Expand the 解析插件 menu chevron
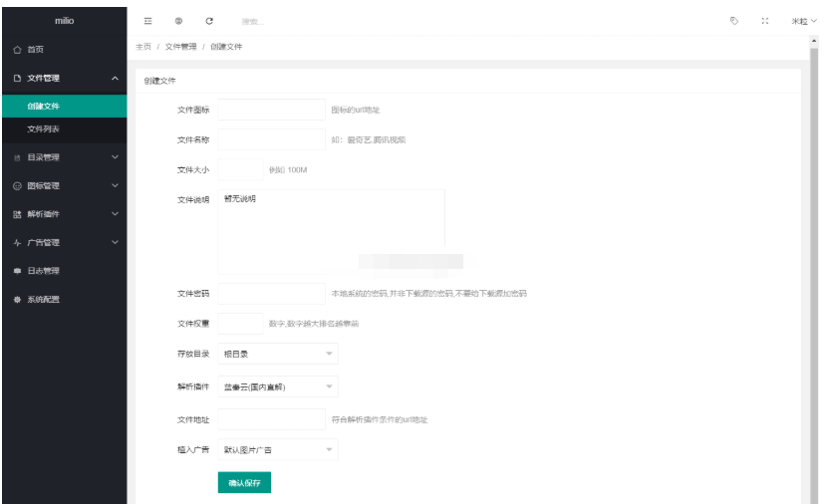 point(115,213)
